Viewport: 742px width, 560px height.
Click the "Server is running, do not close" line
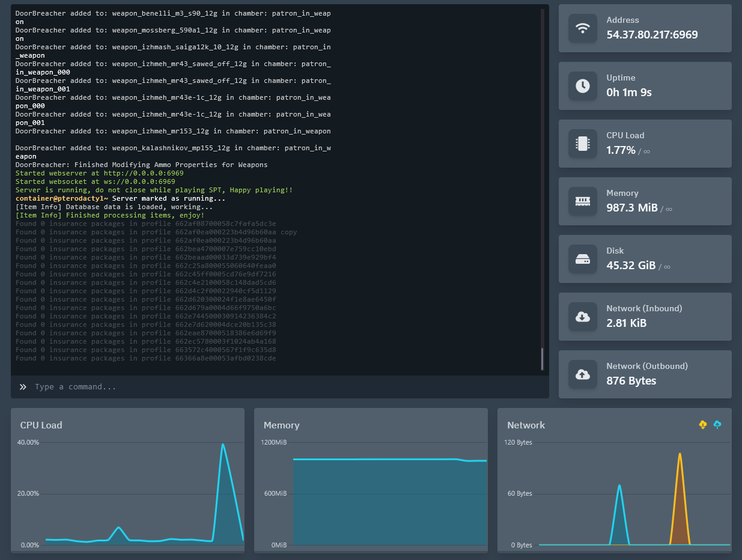(154, 190)
